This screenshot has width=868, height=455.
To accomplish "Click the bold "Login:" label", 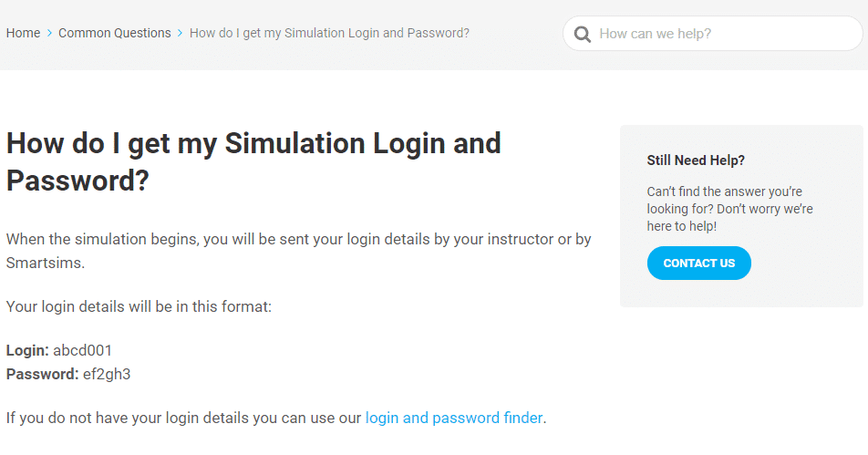I will pyautogui.click(x=27, y=350).
